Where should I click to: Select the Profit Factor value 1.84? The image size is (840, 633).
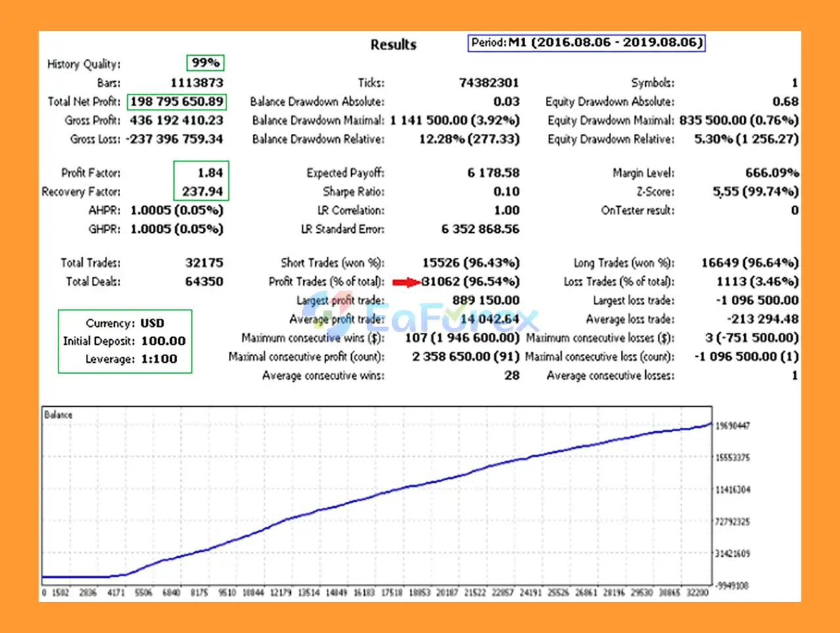click(x=210, y=173)
